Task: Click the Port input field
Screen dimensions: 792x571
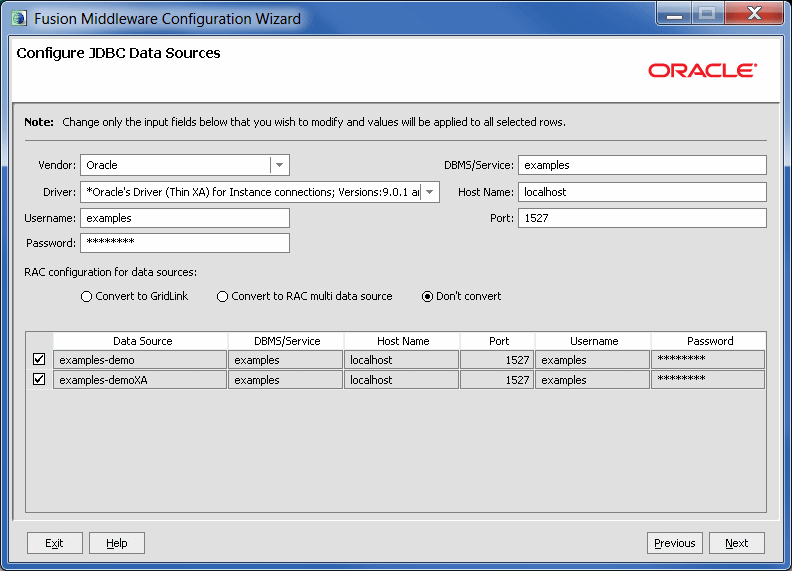Action: pos(642,218)
